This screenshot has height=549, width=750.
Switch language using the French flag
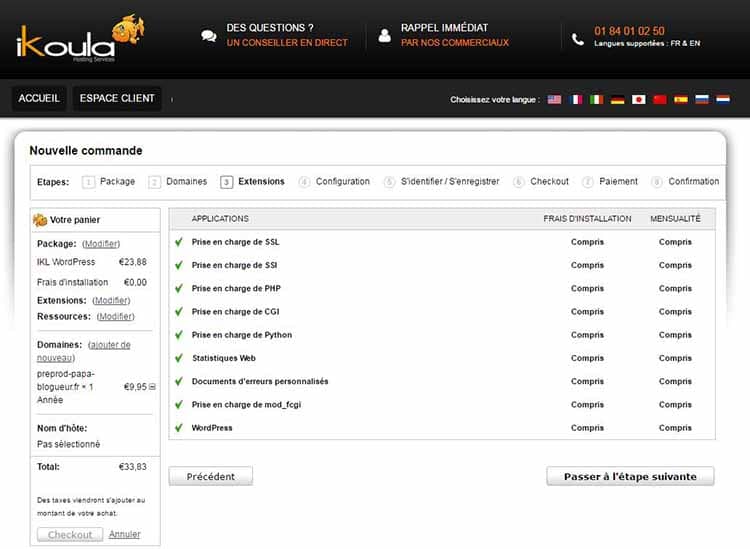point(575,100)
